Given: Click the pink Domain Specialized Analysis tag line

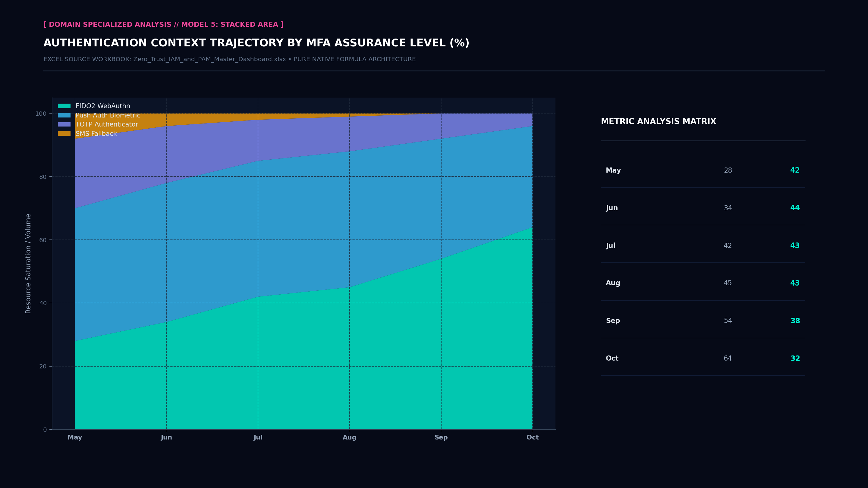Looking at the screenshot, I should [x=163, y=25].
